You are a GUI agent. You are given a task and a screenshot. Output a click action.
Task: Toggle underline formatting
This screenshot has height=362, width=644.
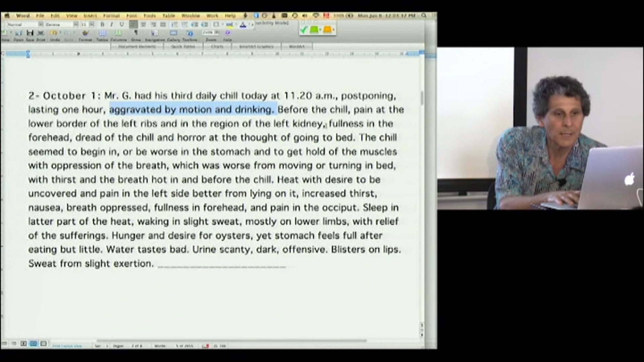[121, 24]
